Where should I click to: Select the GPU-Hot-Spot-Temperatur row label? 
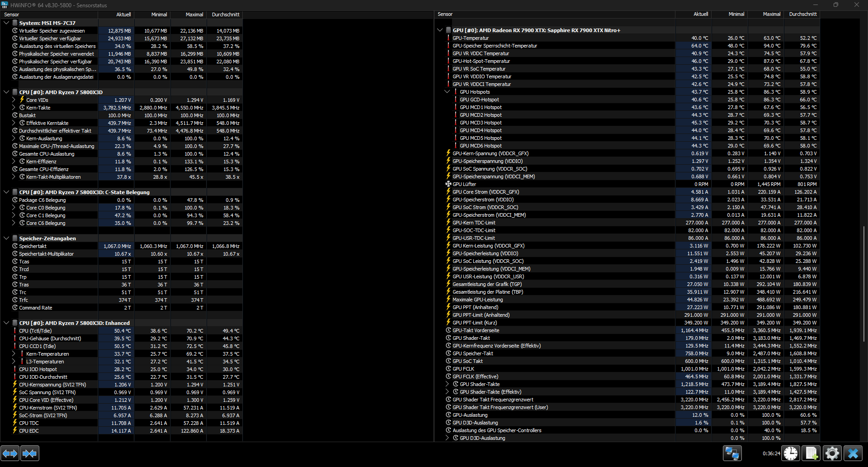click(481, 61)
